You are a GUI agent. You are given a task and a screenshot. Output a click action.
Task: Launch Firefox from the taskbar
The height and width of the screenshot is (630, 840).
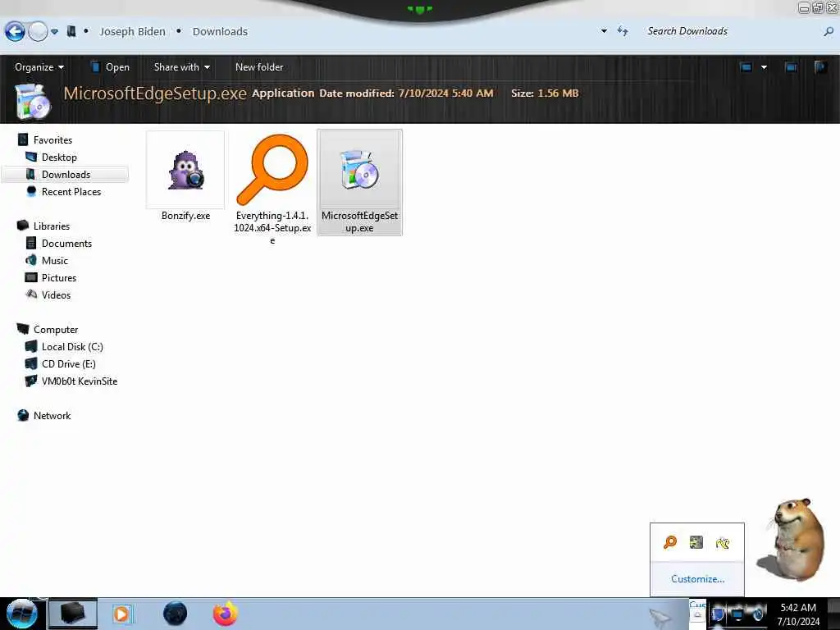(x=226, y=614)
